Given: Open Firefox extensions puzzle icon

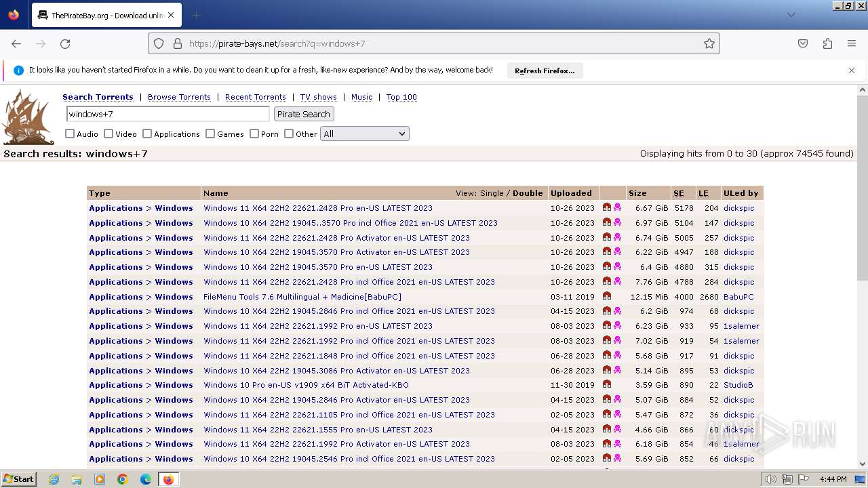Looking at the screenshot, I should (x=827, y=43).
